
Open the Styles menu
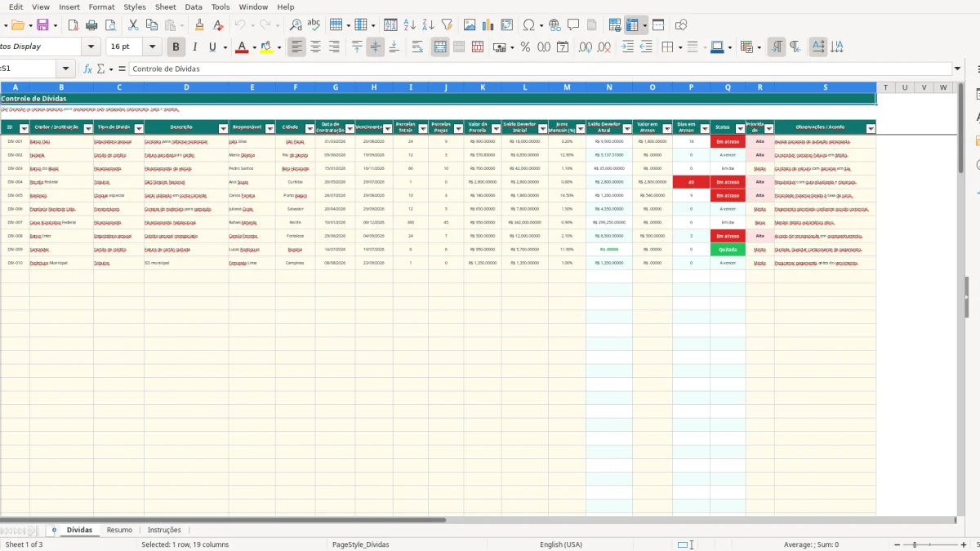(135, 7)
